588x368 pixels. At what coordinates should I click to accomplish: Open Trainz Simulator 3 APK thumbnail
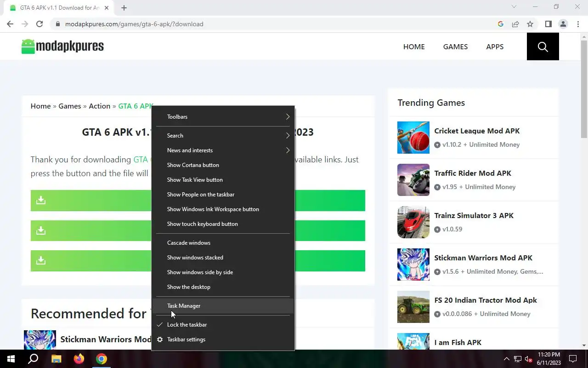tap(413, 222)
